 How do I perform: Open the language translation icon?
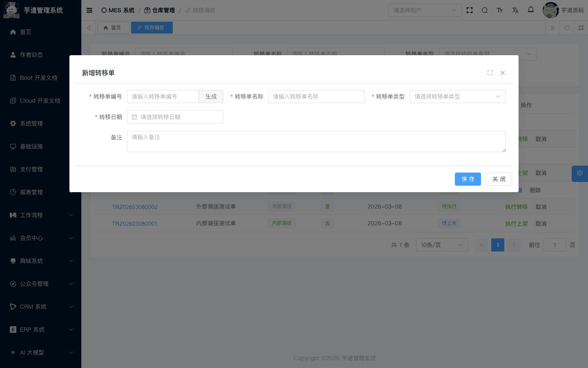click(515, 10)
